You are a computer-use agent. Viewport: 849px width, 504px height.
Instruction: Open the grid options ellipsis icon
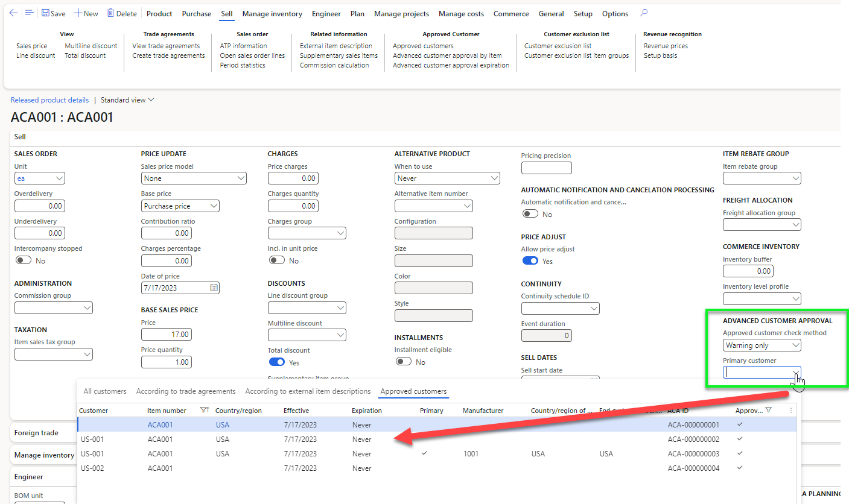[791, 410]
